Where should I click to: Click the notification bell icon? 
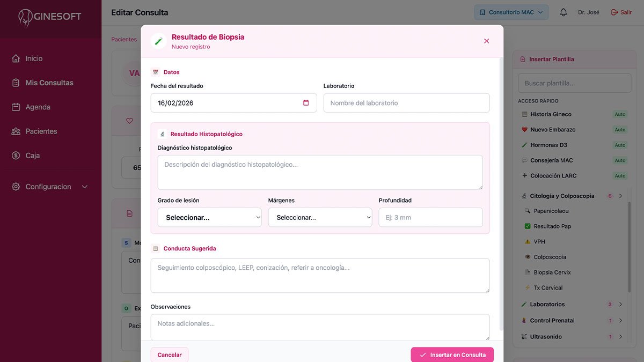pyautogui.click(x=563, y=12)
